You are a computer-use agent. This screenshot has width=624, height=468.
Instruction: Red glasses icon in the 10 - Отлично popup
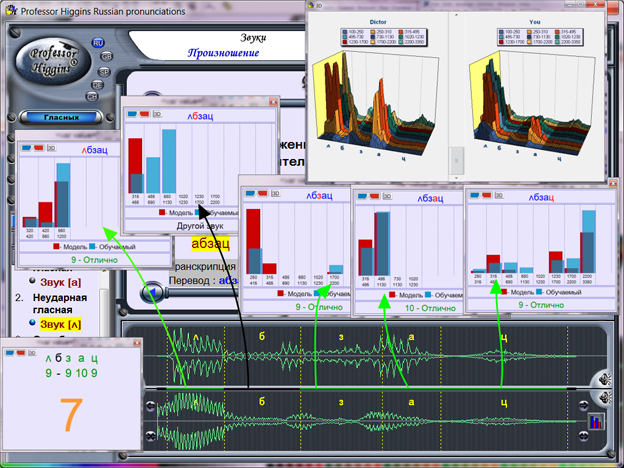(x=374, y=196)
